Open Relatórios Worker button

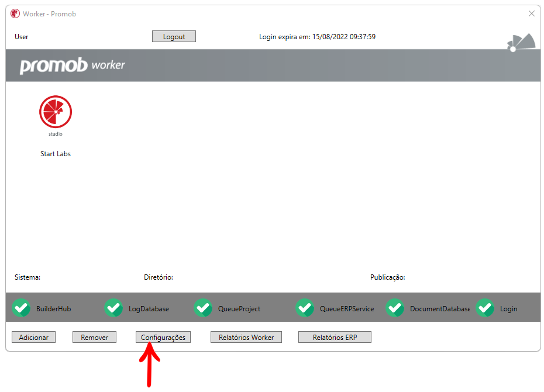tap(246, 337)
